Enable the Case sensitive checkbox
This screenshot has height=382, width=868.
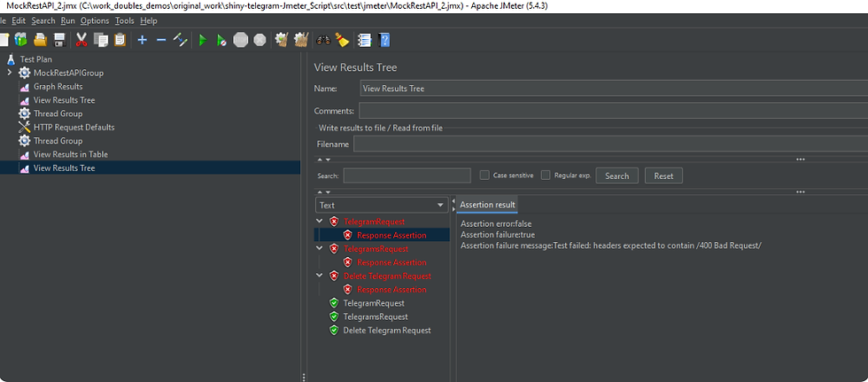click(484, 175)
